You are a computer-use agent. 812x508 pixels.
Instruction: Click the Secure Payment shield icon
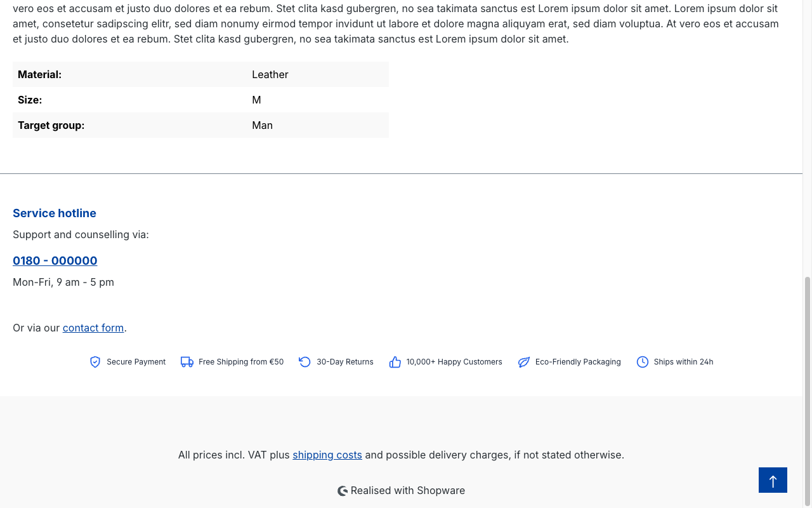(95, 362)
